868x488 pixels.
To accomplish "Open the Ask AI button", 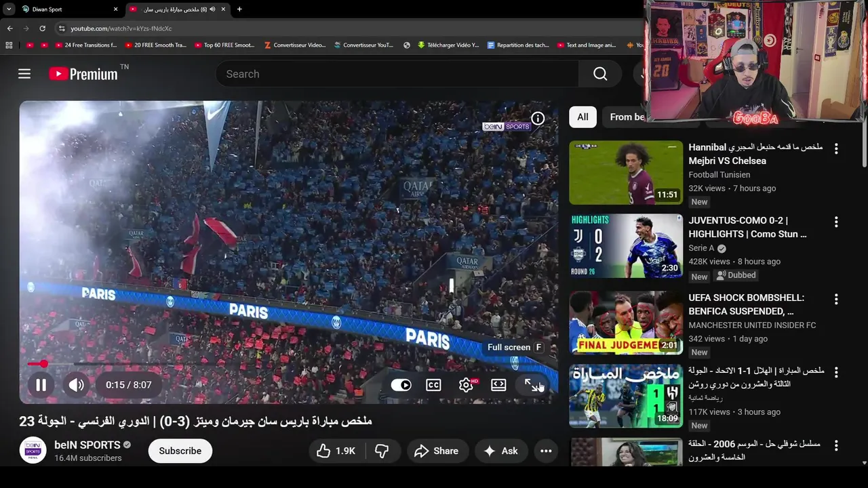I will point(500,451).
